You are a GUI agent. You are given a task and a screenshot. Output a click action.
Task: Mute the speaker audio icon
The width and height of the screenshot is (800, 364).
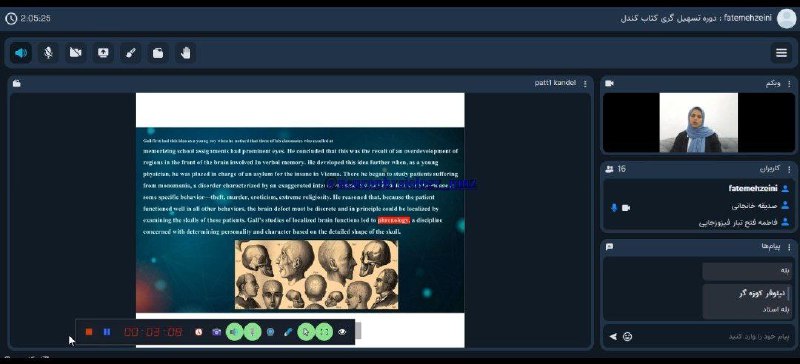(21, 53)
